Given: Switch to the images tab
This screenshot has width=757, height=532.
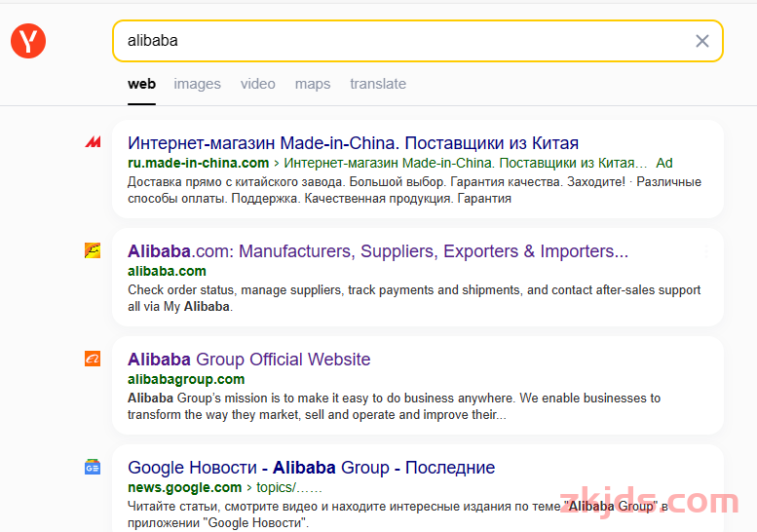Looking at the screenshot, I should 197,84.
